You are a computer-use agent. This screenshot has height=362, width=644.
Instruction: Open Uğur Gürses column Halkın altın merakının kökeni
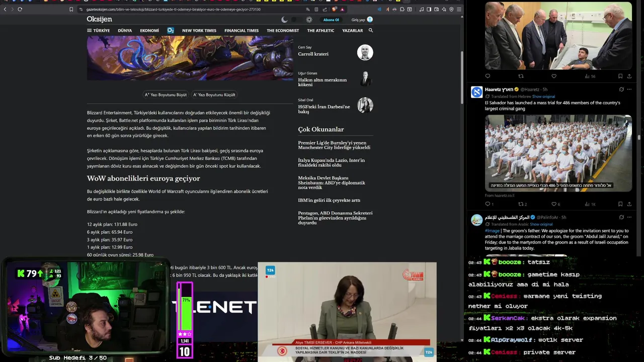point(322,82)
